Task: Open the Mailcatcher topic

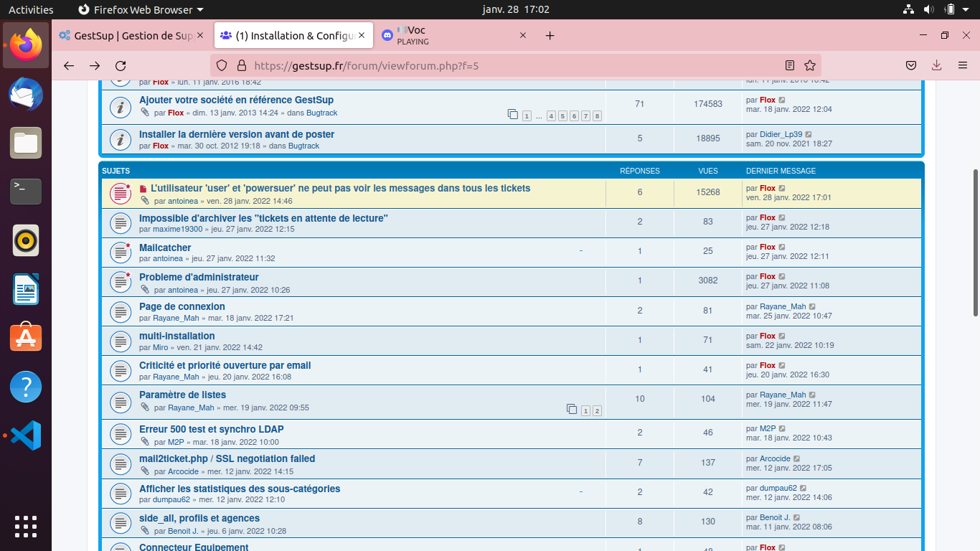Action: pos(165,248)
